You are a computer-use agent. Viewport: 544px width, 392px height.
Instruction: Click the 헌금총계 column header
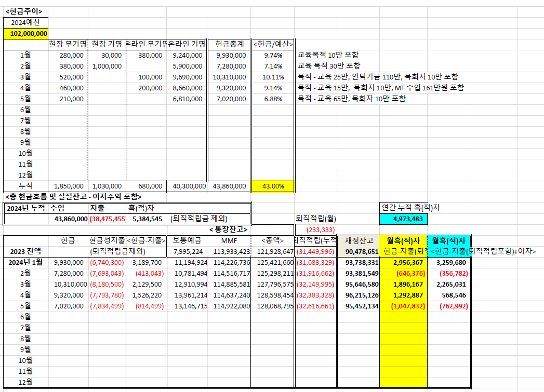(229, 44)
